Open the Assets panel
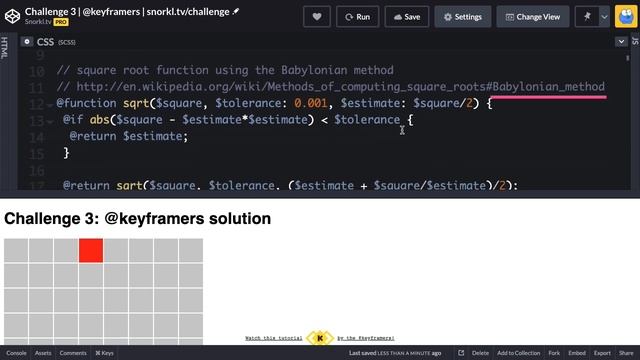The image size is (640, 360). (x=43, y=353)
